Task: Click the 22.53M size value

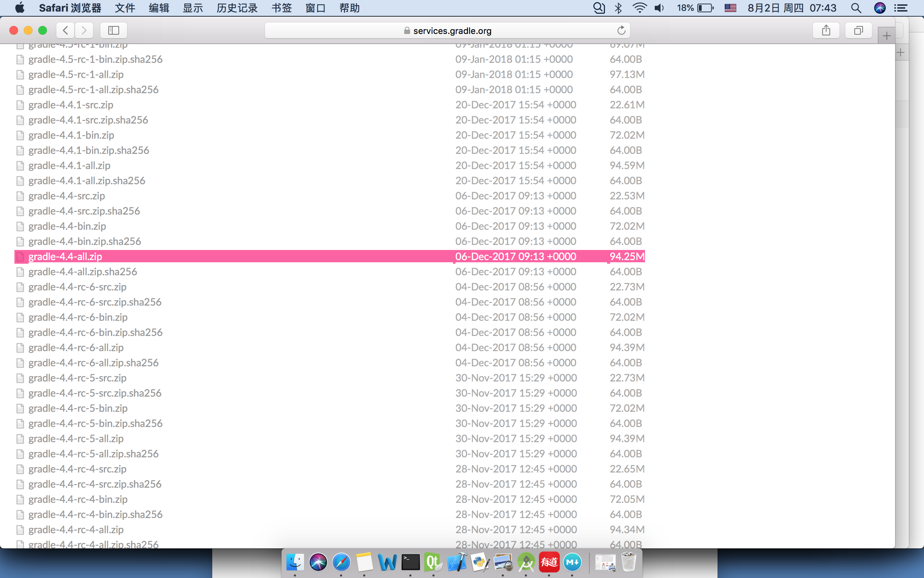Action: [x=627, y=196]
